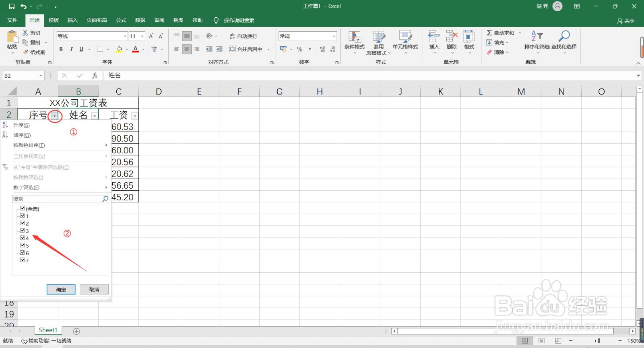Expand the formula bar

coord(638,76)
